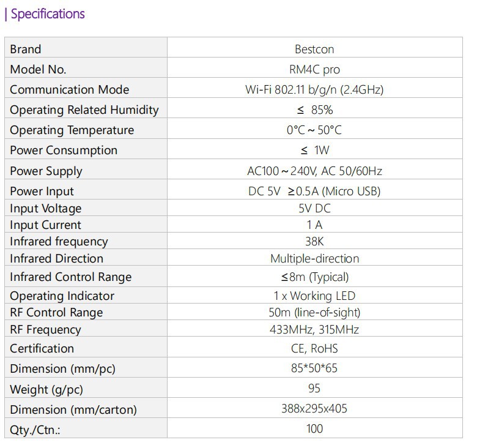This screenshot has width=477, height=448.
Task: Click the DC 5V Micro USB value
Action: point(314,191)
